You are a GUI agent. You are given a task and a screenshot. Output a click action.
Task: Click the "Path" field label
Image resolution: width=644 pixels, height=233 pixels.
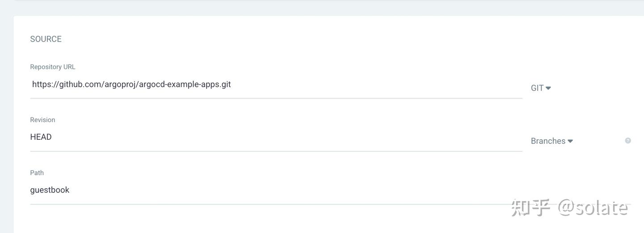tap(37, 173)
